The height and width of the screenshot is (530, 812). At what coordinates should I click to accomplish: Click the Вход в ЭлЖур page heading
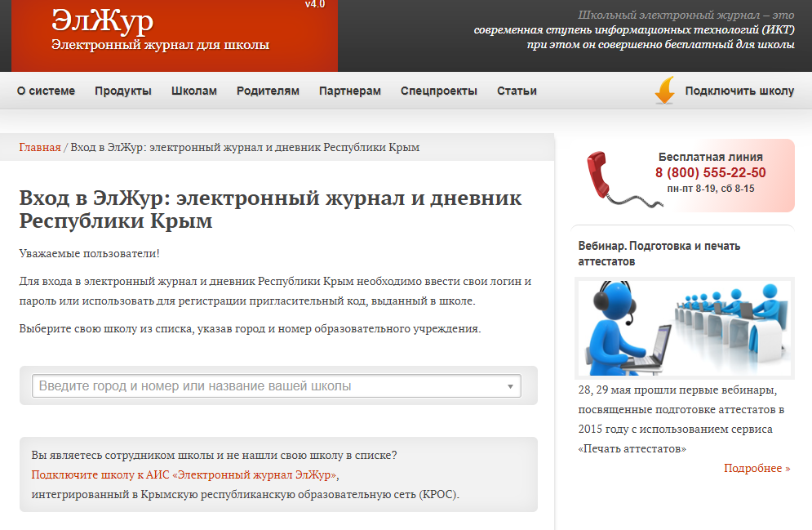click(270, 209)
